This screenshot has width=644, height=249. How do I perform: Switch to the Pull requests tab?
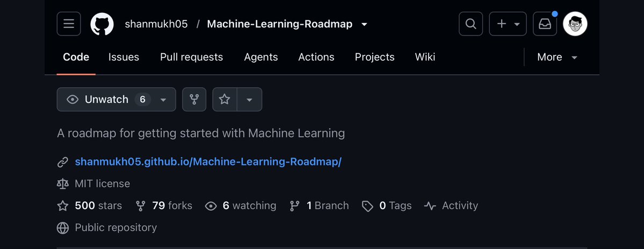[x=191, y=57]
